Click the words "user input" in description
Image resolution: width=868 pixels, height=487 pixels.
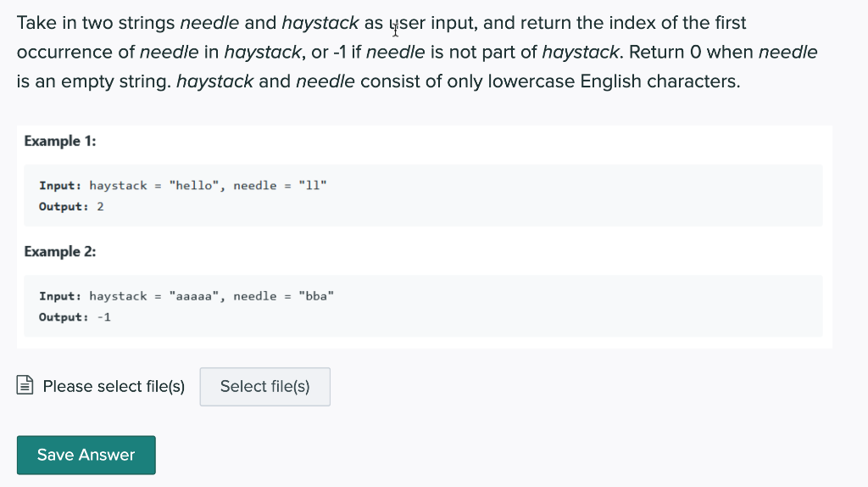click(x=432, y=23)
